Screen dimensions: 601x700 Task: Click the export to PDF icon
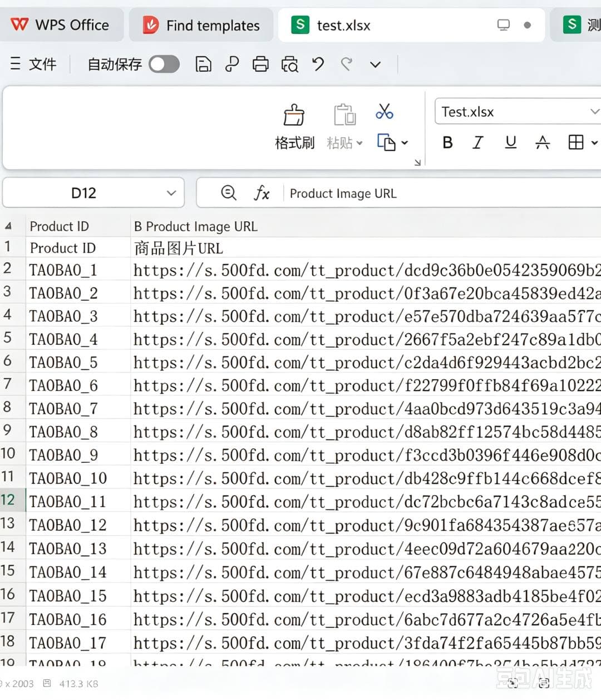tap(232, 65)
